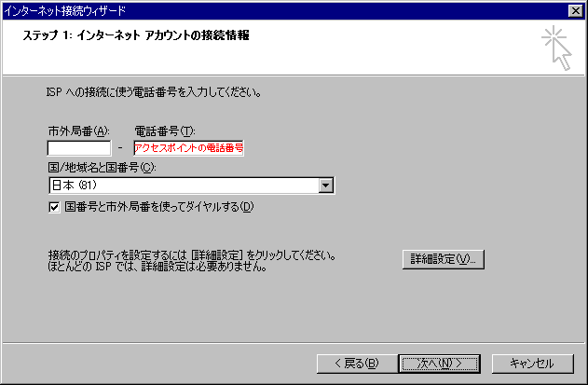The height and width of the screenshot is (385, 588).
Task: Click the 国番号と市外局番を使ってダイヤルする label text
Action: coord(159,207)
